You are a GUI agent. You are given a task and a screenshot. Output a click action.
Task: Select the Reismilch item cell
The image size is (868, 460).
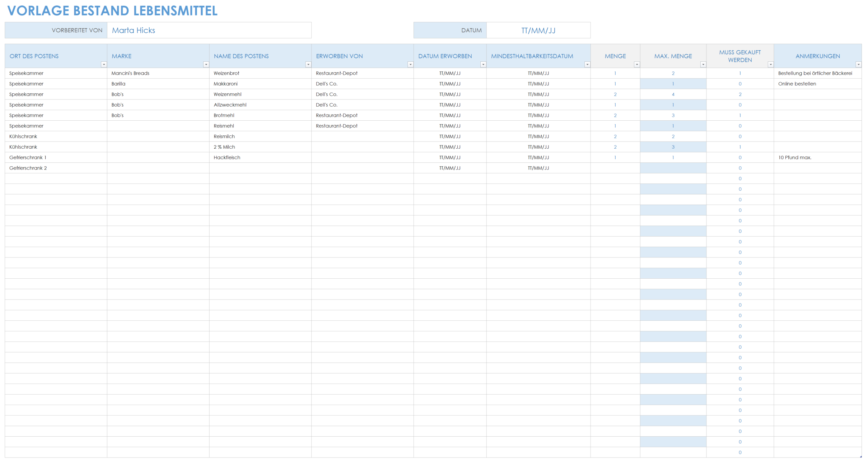coord(260,136)
